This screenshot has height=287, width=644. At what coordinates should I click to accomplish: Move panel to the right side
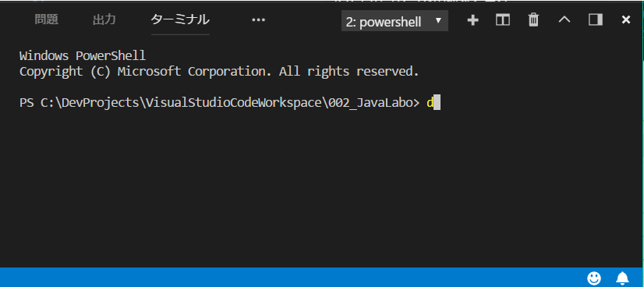(x=596, y=19)
